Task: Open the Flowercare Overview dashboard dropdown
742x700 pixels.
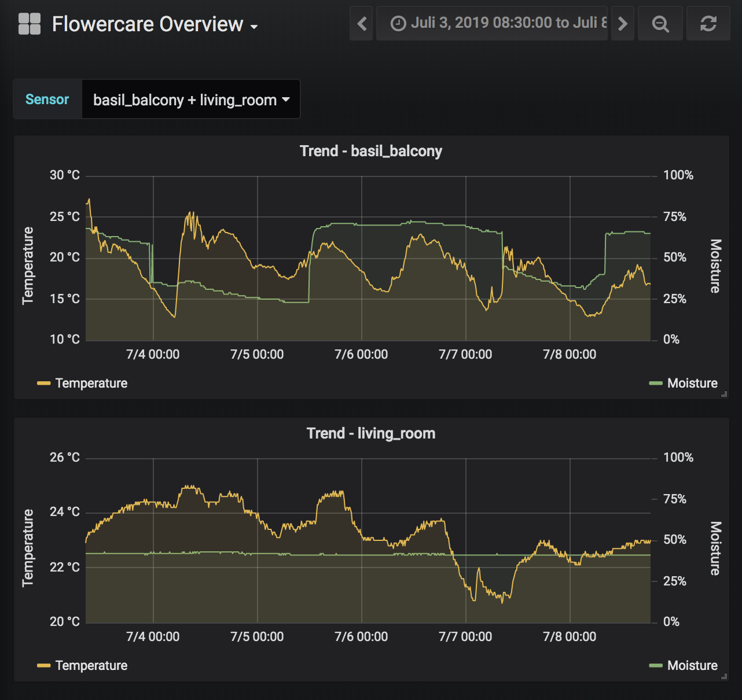Action: pyautogui.click(x=155, y=24)
